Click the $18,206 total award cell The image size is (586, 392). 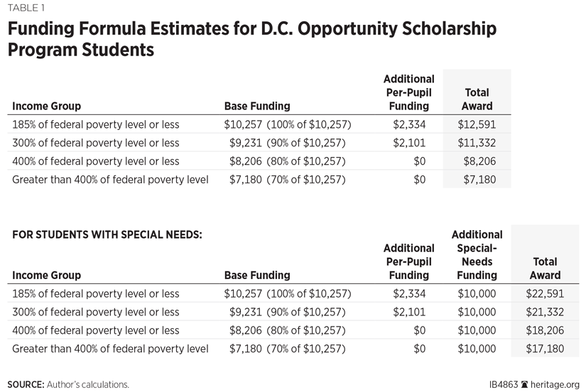coord(545,330)
